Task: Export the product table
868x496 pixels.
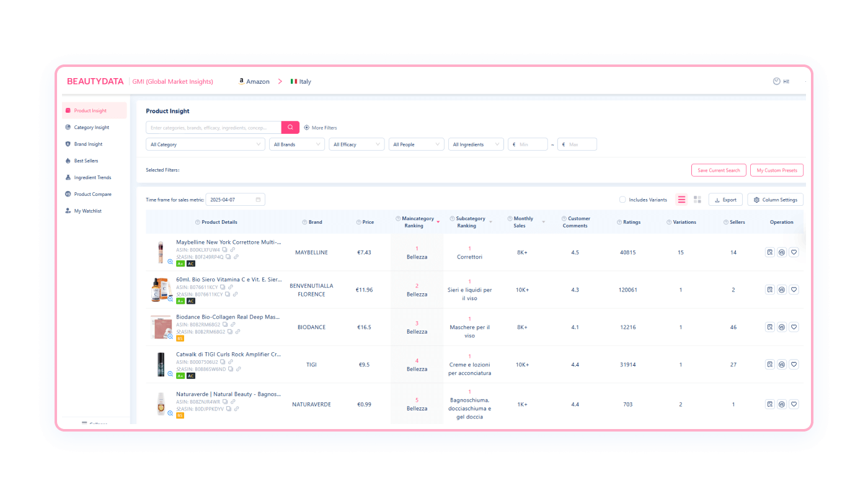Action: [725, 200]
